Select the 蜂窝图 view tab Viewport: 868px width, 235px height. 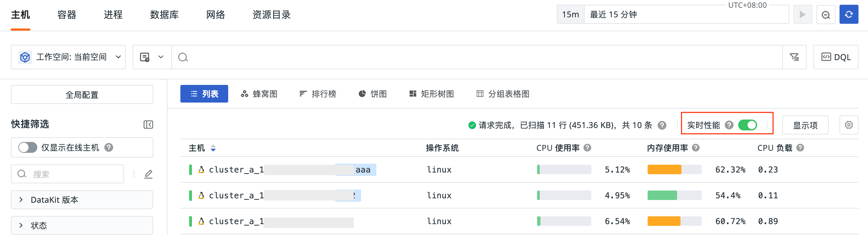(259, 94)
